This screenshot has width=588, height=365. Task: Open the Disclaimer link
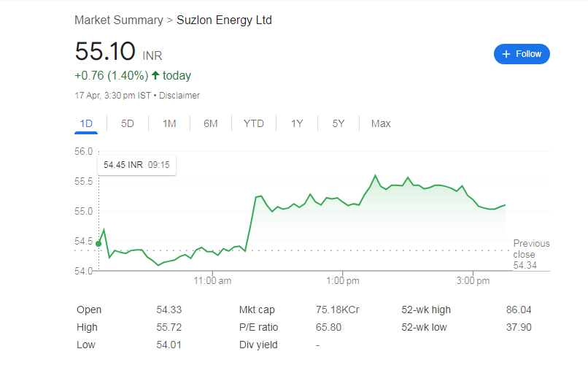179,96
